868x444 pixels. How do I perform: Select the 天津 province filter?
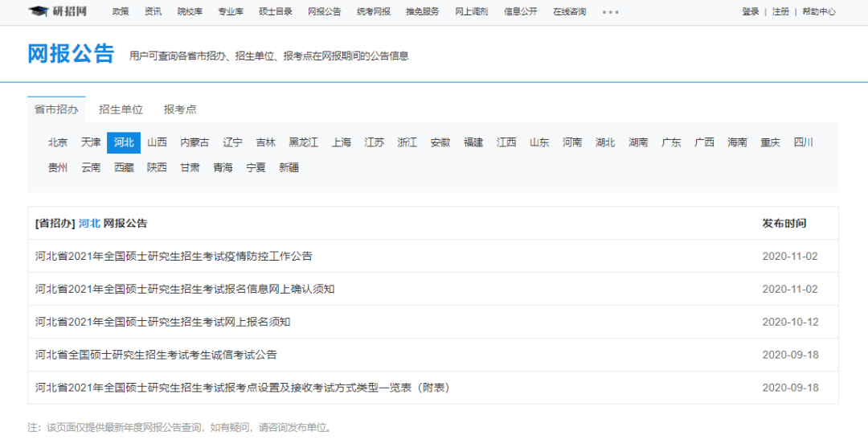point(91,142)
